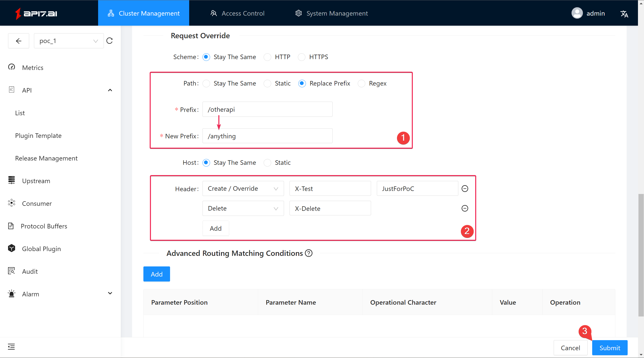
Task: Click the Alarm siren icon
Action: 12,293
